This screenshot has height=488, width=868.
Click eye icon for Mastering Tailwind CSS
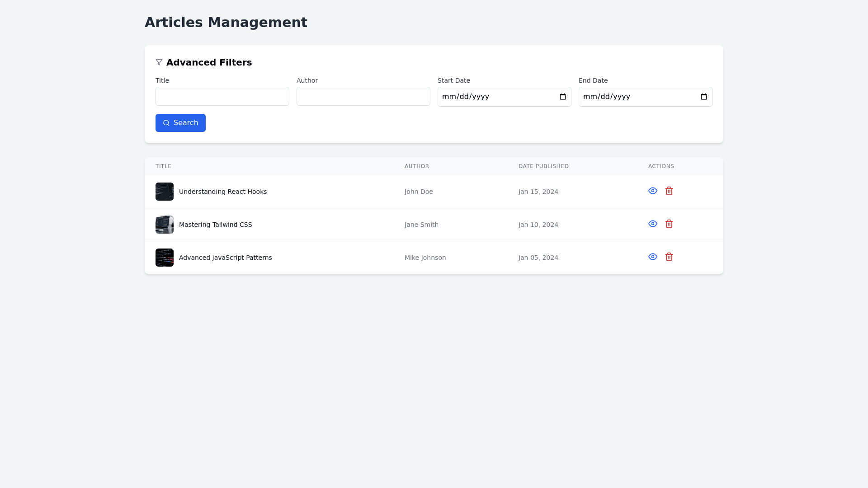click(652, 224)
